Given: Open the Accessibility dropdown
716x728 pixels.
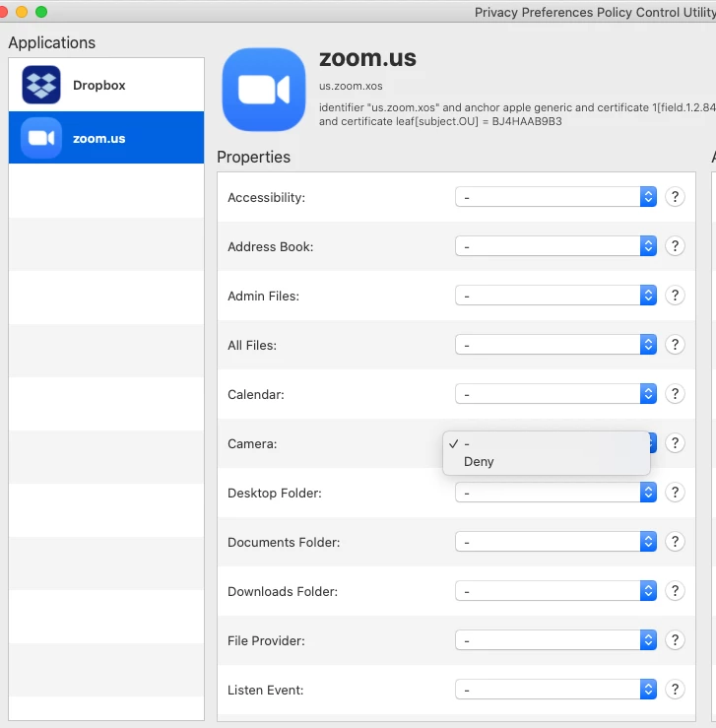Looking at the screenshot, I should (555, 197).
